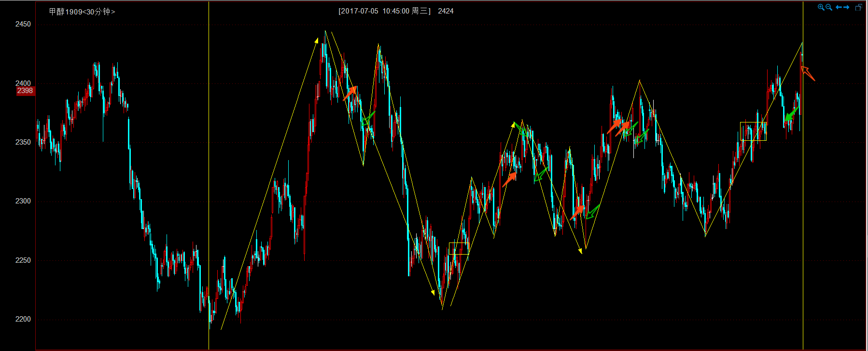Click the 2400 price axis label
The height and width of the screenshot is (351, 868).
coord(23,83)
